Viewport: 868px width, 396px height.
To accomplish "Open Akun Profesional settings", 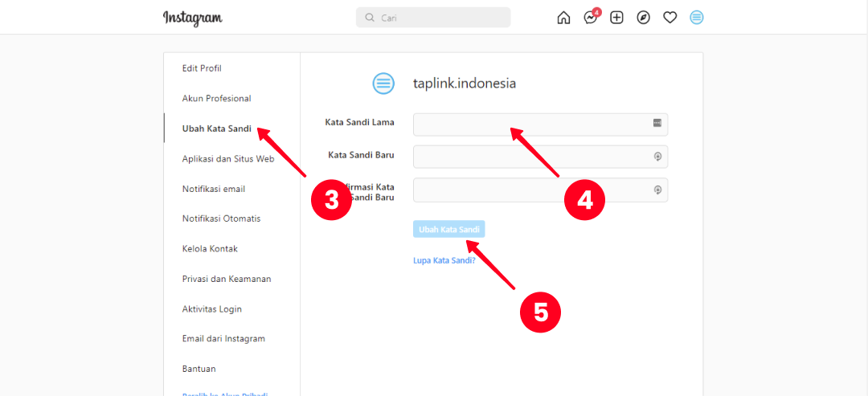I will pyautogui.click(x=216, y=99).
